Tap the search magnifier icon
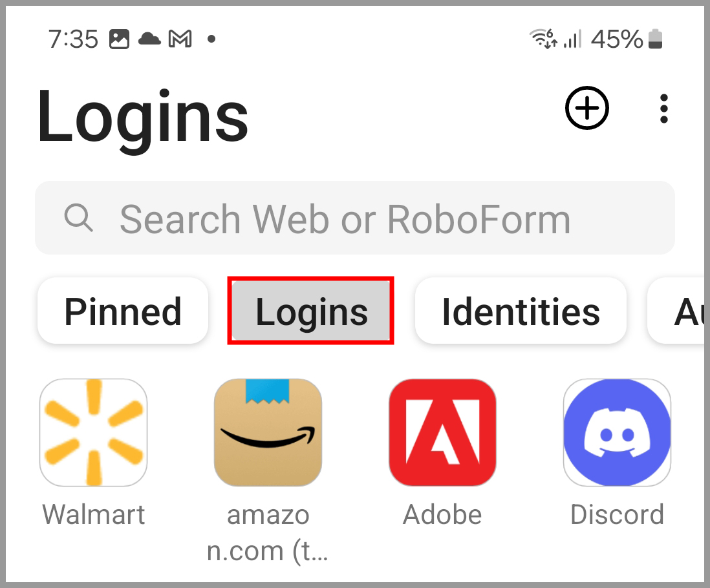This screenshot has width=710, height=588. [78, 218]
